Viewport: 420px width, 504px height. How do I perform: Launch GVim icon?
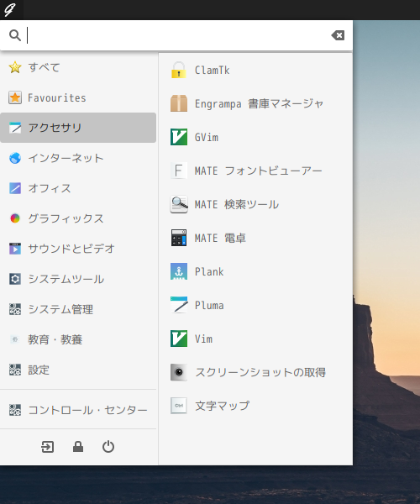point(179,137)
